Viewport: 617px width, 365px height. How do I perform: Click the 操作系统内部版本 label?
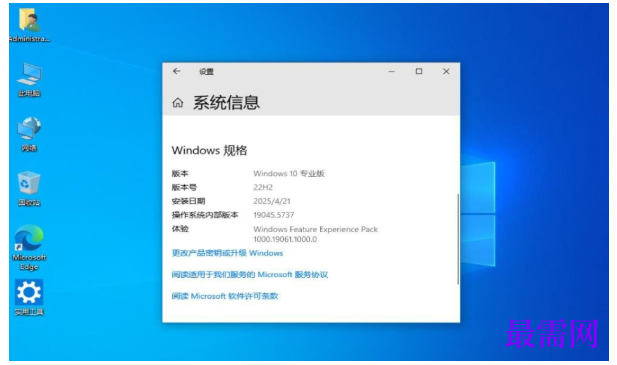tap(205, 215)
